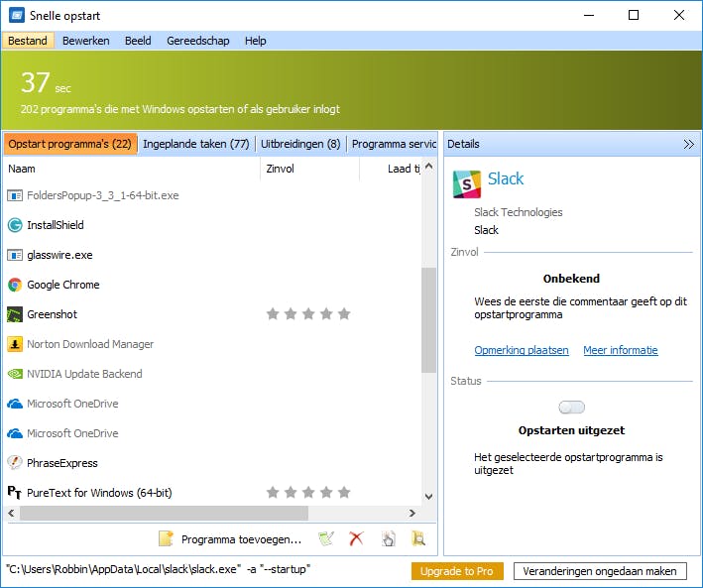Click the glasswire.exe icon
The width and height of the screenshot is (703, 588).
[15, 255]
